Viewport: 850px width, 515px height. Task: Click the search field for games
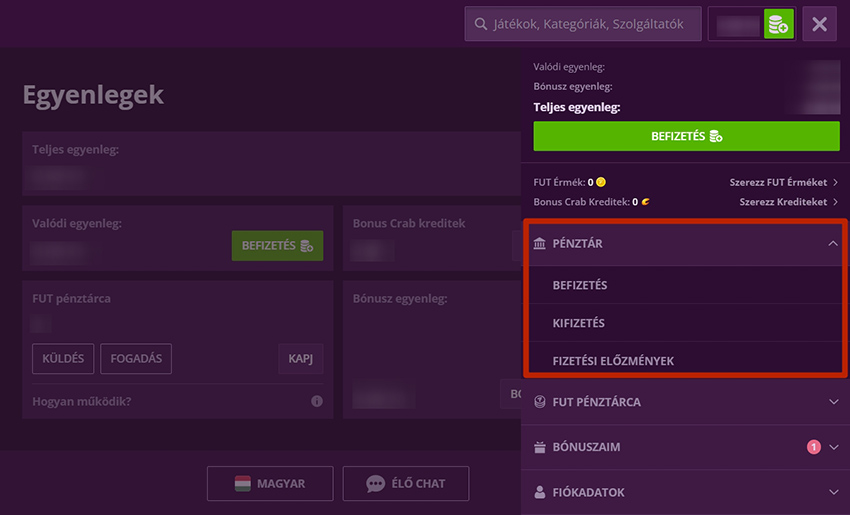click(582, 24)
